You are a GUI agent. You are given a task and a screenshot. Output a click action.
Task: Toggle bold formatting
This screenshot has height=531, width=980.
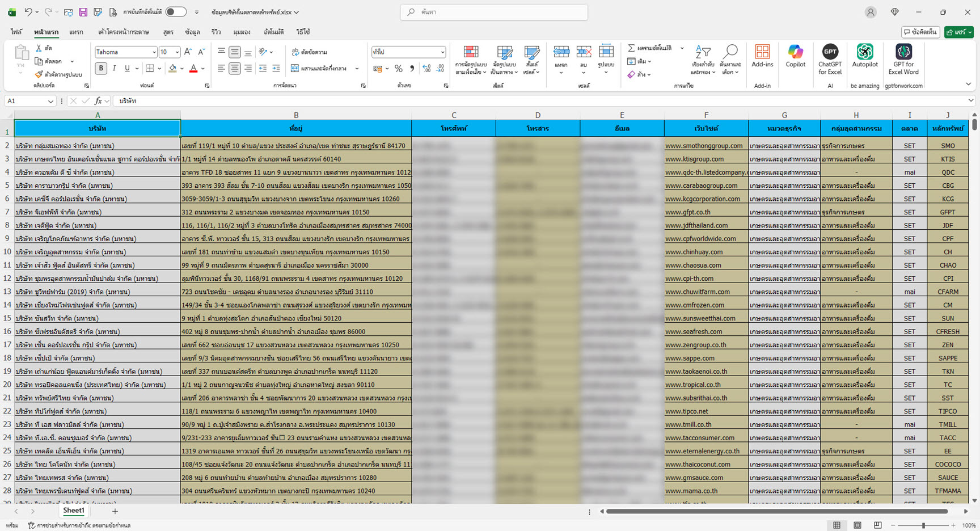(101, 69)
